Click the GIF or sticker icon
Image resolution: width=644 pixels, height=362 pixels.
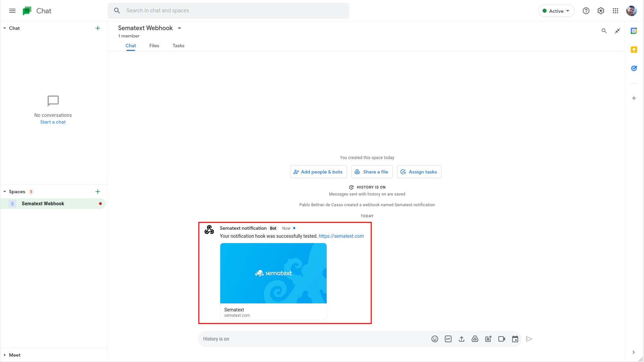448,339
